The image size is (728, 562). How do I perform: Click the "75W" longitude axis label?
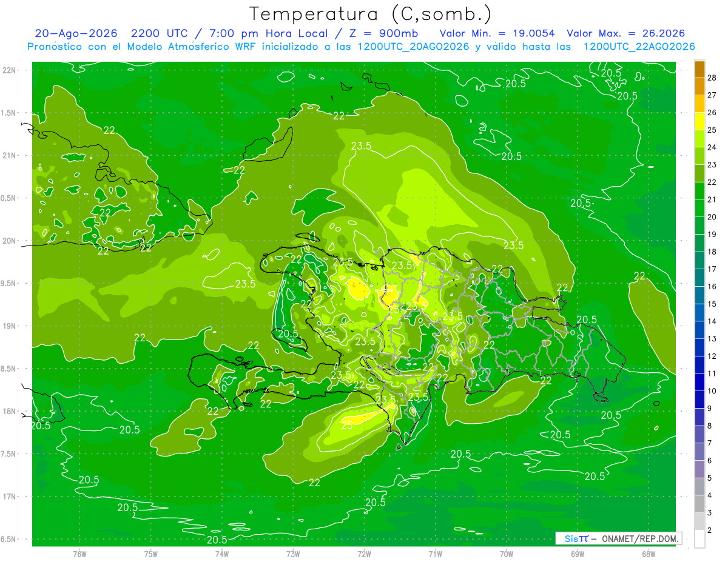coord(151,554)
